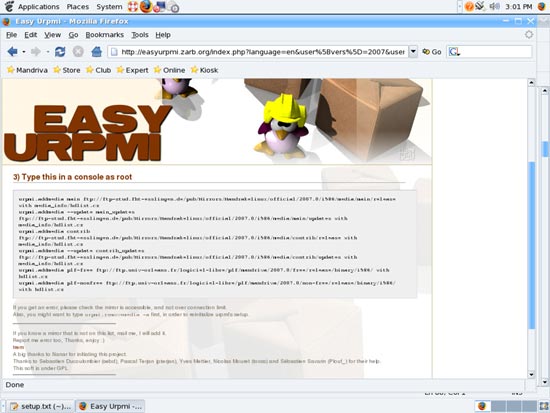550x413 pixels.
Task: Click the lifebuoy help launcher icon
Action: [133, 7]
